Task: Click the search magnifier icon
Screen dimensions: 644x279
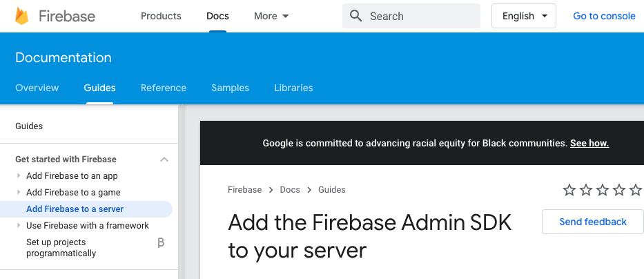Action: click(355, 16)
